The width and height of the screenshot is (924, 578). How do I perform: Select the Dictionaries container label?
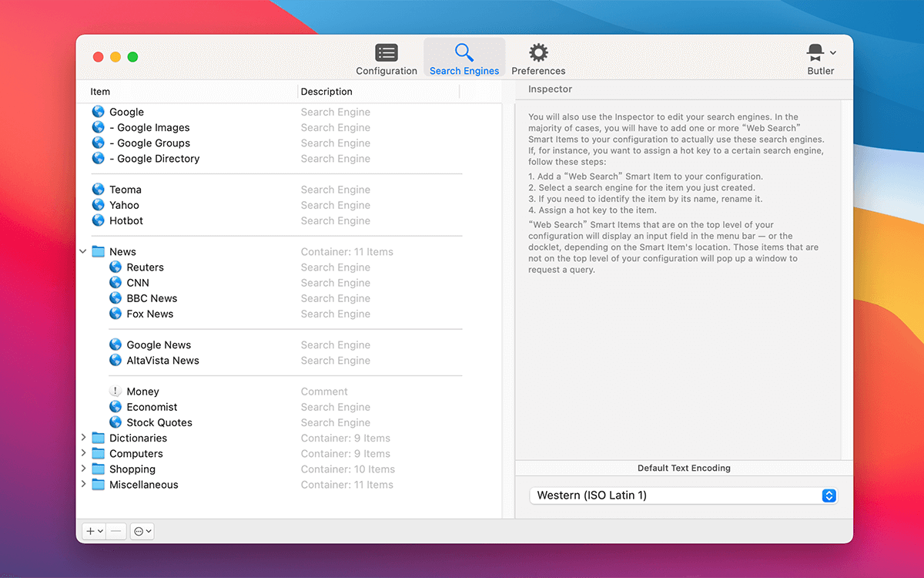point(138,439)
